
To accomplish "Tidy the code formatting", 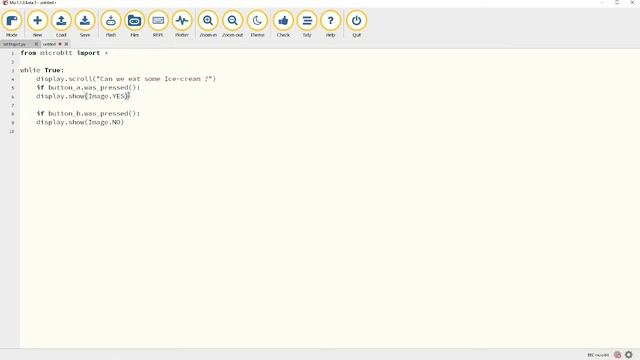I will tap(307, 24).
